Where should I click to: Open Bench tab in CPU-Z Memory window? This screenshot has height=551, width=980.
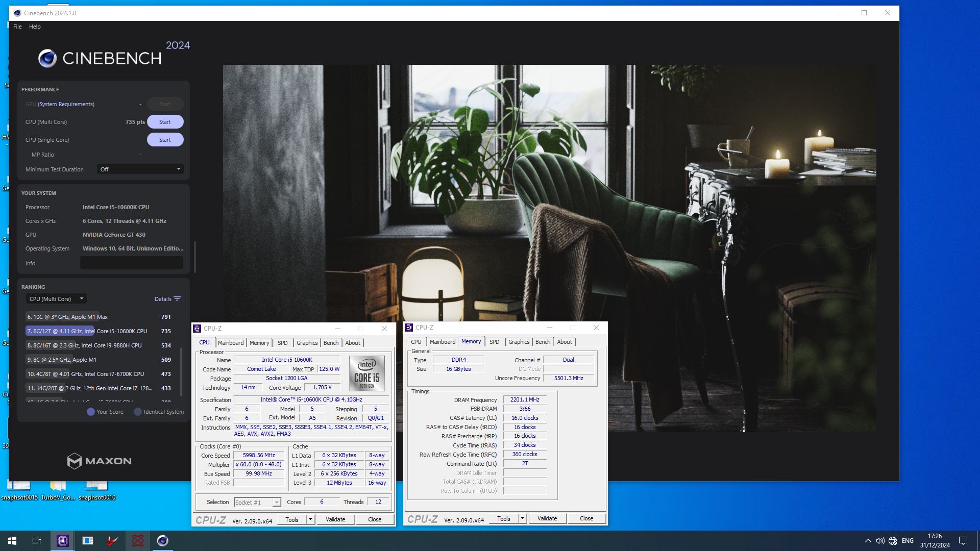(543, 342)
